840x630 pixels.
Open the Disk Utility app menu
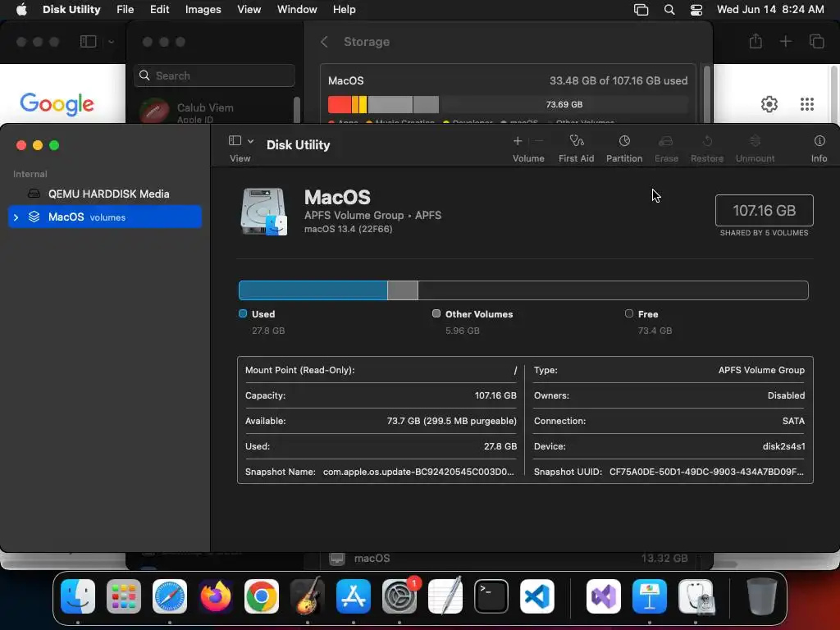71,10
